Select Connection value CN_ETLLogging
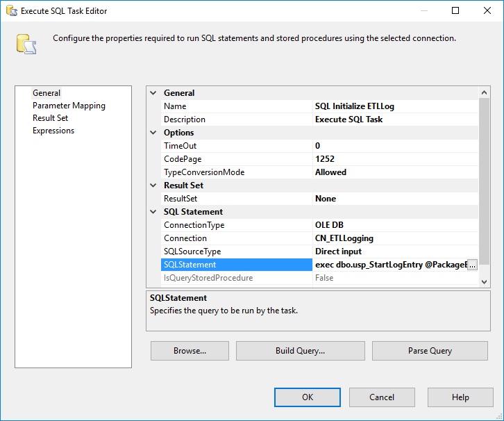Viewport: 504px width, 421px height. coord(396,238)
